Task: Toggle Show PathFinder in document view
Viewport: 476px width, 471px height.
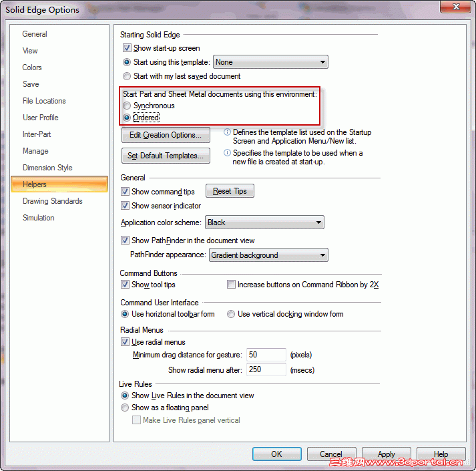Action: point(125,241)
